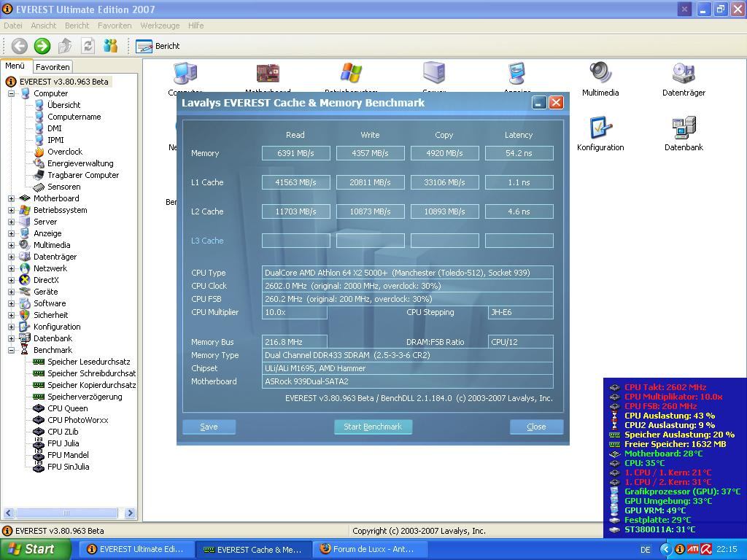The image size is (747, 560).
Task: Click the tree panel horizontal scrollbar track
Action: coord(66,513)
